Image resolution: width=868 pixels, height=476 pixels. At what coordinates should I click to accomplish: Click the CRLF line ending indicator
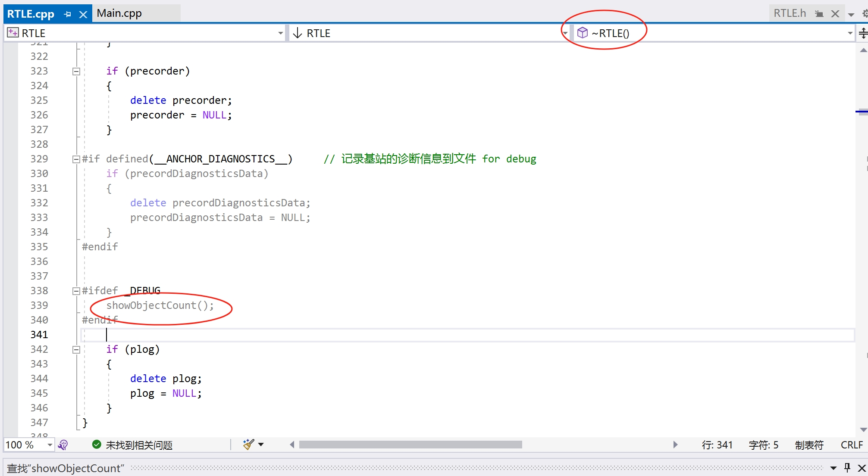click(x=851, y=445)
